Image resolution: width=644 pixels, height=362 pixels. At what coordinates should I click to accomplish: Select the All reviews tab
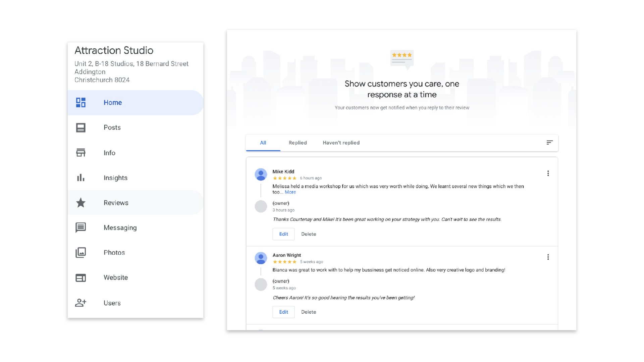263,143
